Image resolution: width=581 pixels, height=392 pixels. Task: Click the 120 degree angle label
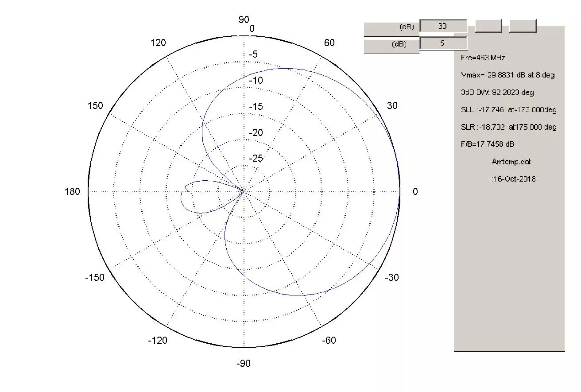point(158,43)
